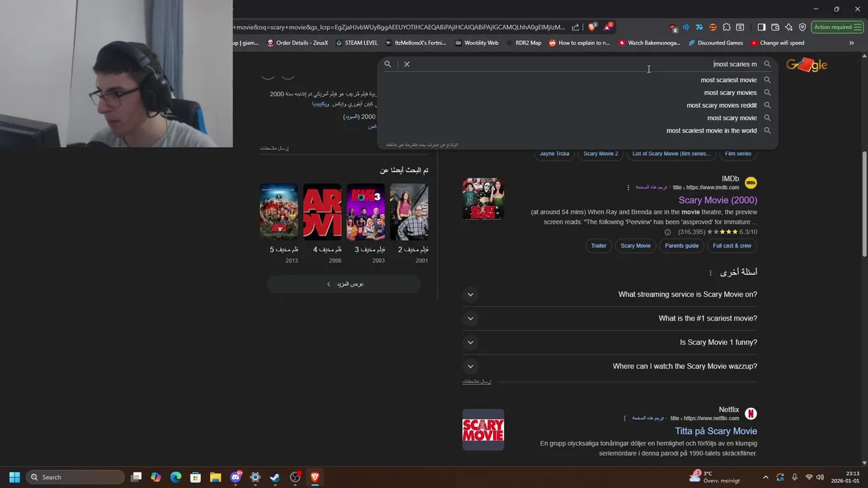Open the volume tray icon

820,477
